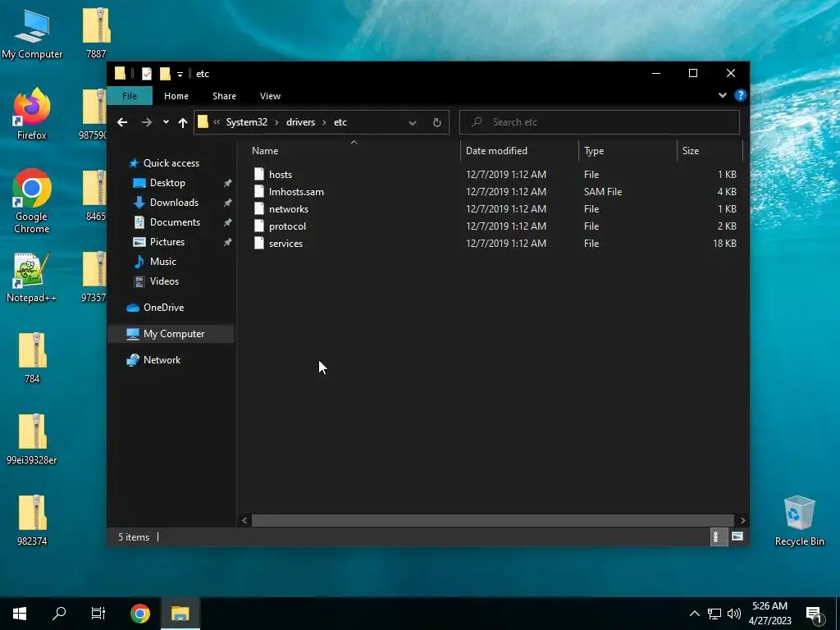Open the Share ribbon tab
Image resolution: width=840 pixels, height=630 pixels.
224,96
